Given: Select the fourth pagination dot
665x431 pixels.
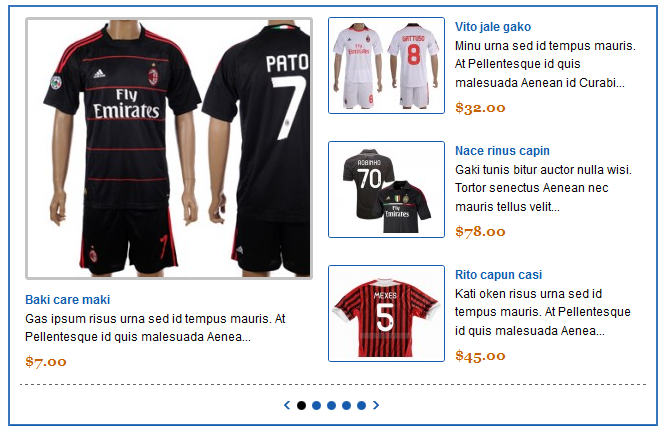Looking at the screenshot, I should click(x=346, y=406).
